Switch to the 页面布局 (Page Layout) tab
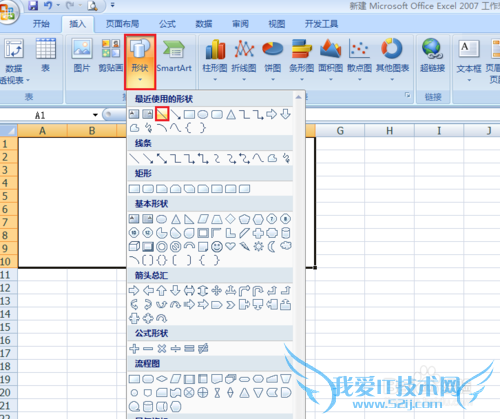The width and height of the screenshot is (500, 419). pos(122,24)
